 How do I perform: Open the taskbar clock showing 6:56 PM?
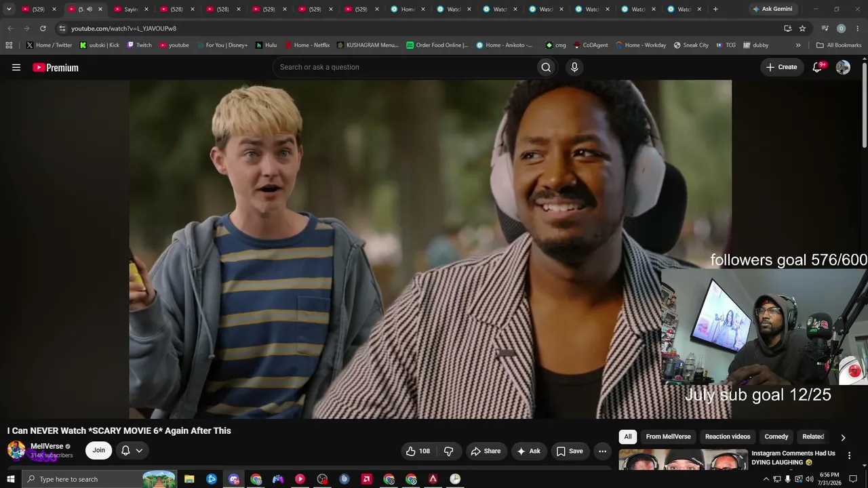tap(829, 479)
